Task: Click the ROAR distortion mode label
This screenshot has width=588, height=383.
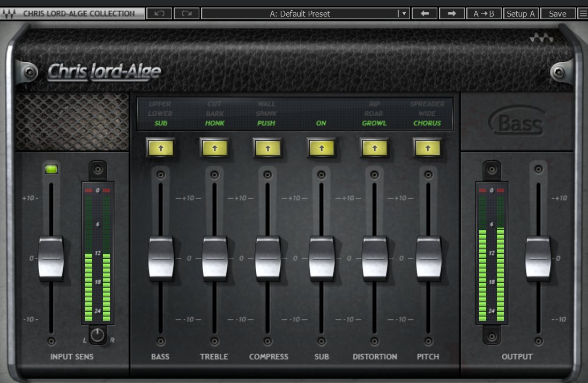Action: pos(374,113)
